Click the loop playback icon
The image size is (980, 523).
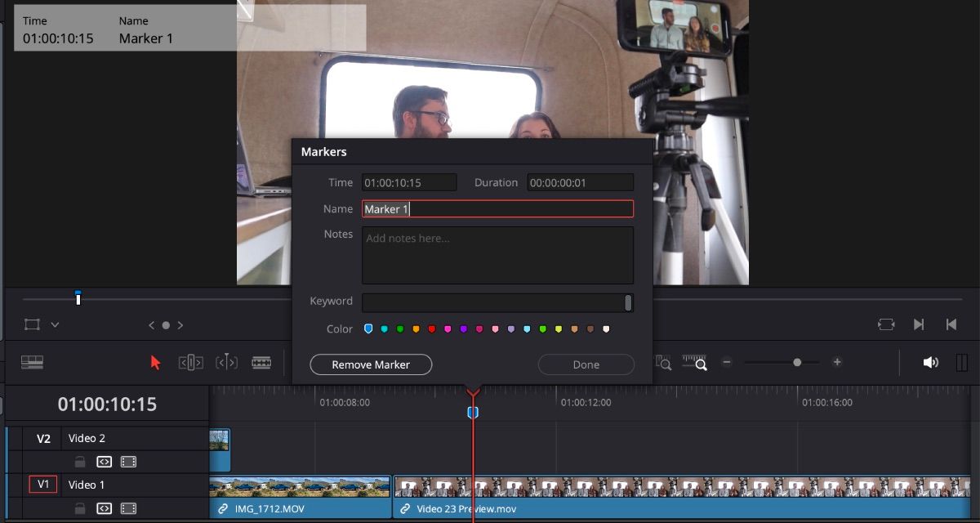click(886, 324)
